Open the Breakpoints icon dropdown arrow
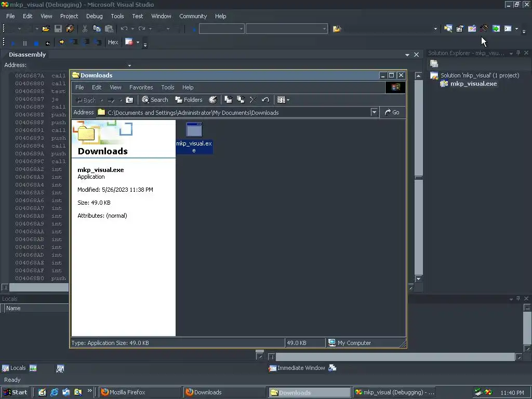 click(138, 43)
